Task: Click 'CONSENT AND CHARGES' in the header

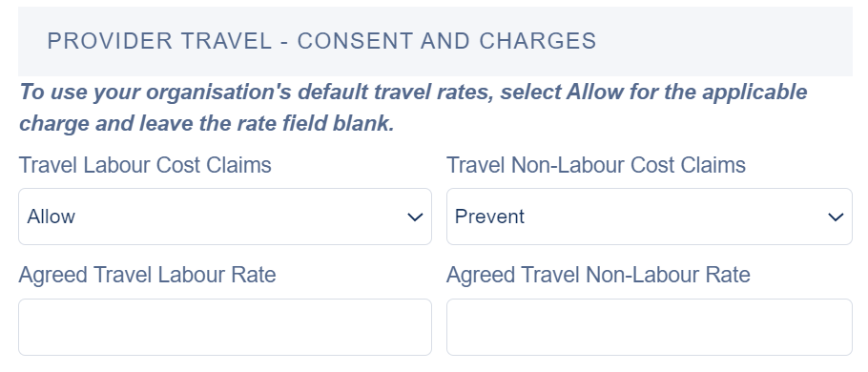Action: click(447, 42)
